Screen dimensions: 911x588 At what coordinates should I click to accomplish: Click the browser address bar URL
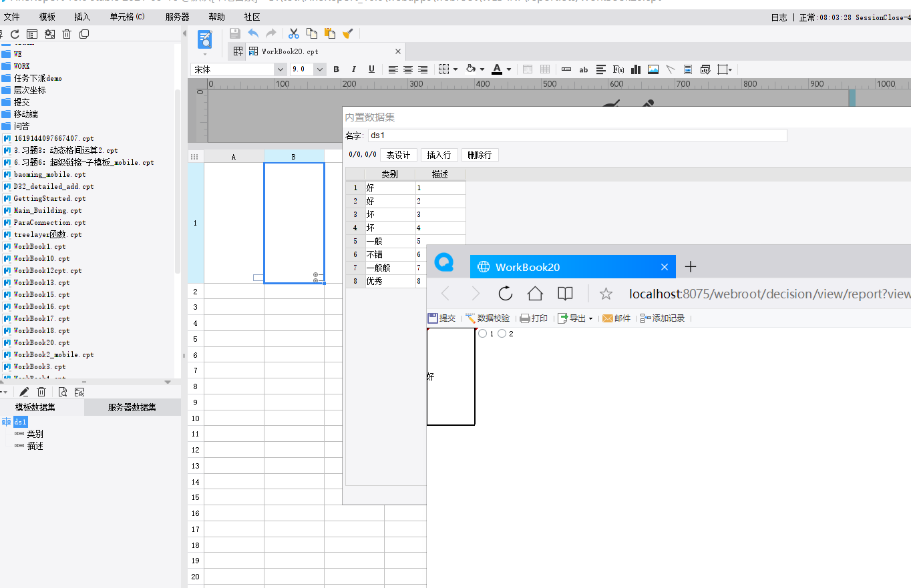[x=769, y=294]
